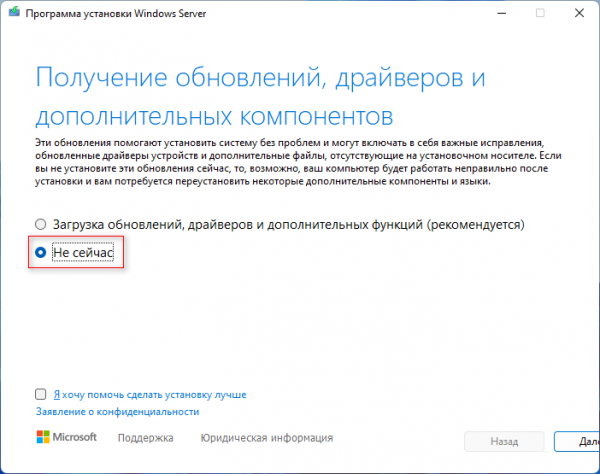Open "Юридическая информация" link

(267, 438)
